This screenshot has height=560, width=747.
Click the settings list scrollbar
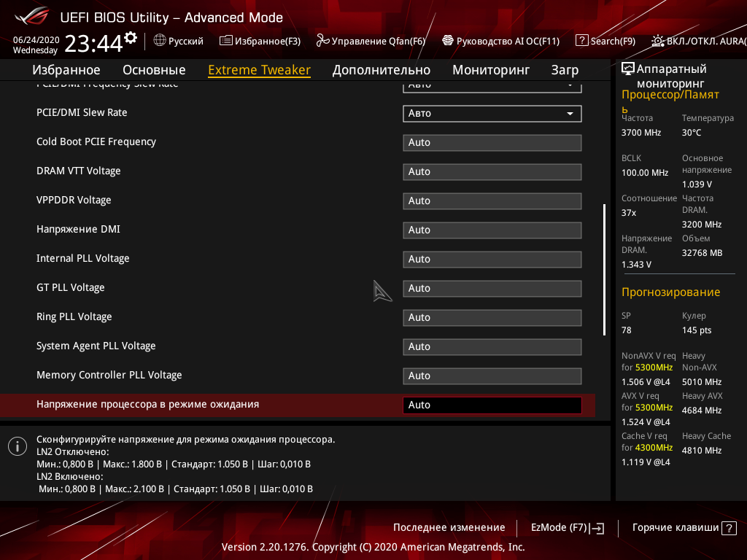pos(604,270)
